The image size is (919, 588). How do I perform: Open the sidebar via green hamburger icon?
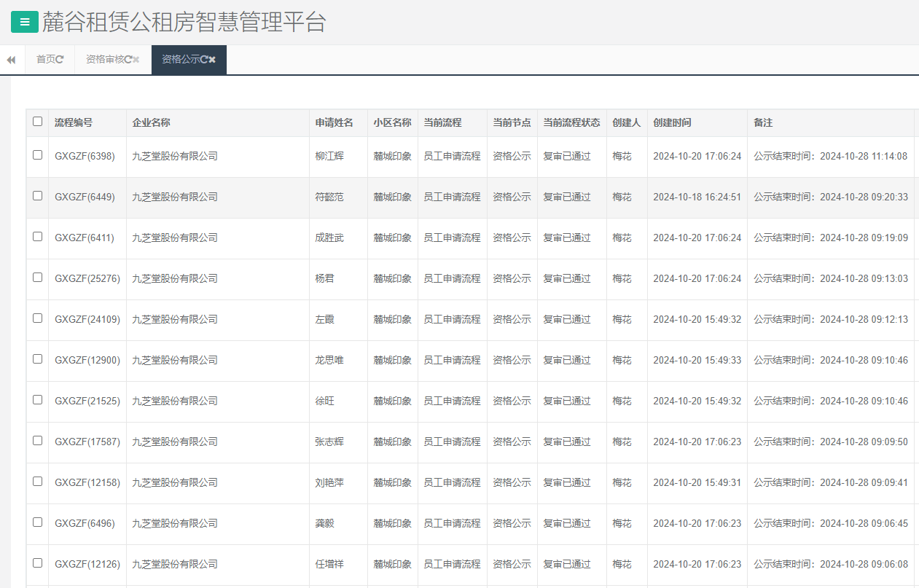[25, 22]
